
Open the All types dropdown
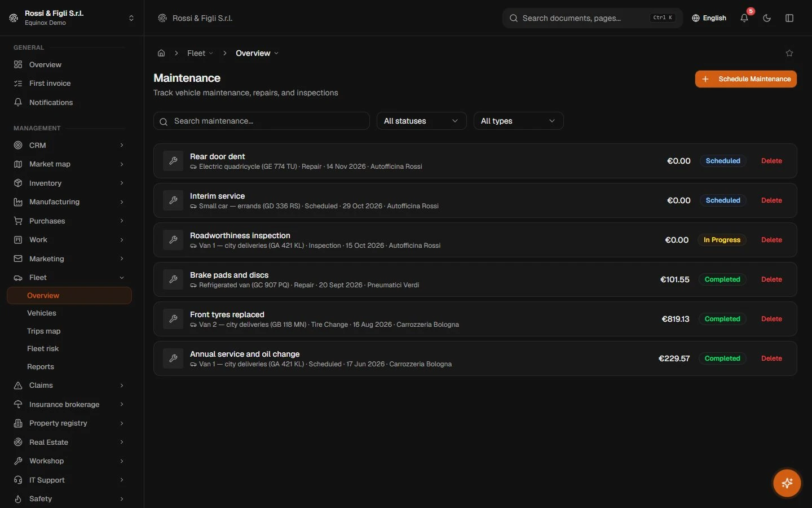(518, 121)
